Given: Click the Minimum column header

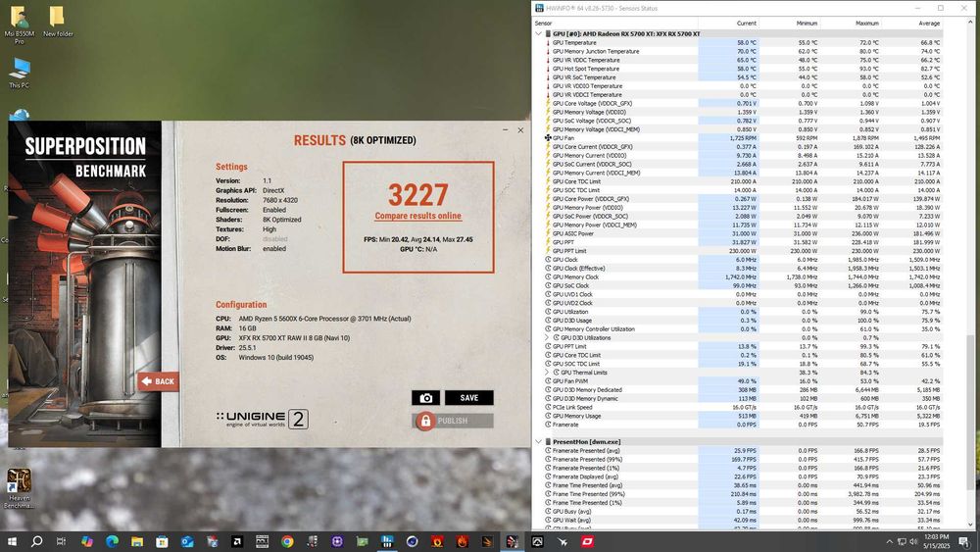Looking at the screenshot, I should 789,24.
